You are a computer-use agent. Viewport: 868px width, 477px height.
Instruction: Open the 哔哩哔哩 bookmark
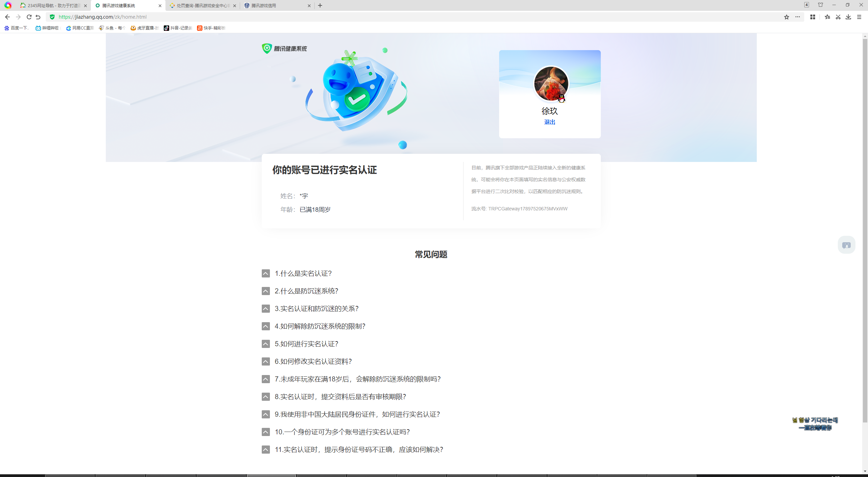(x=47, y=28)
